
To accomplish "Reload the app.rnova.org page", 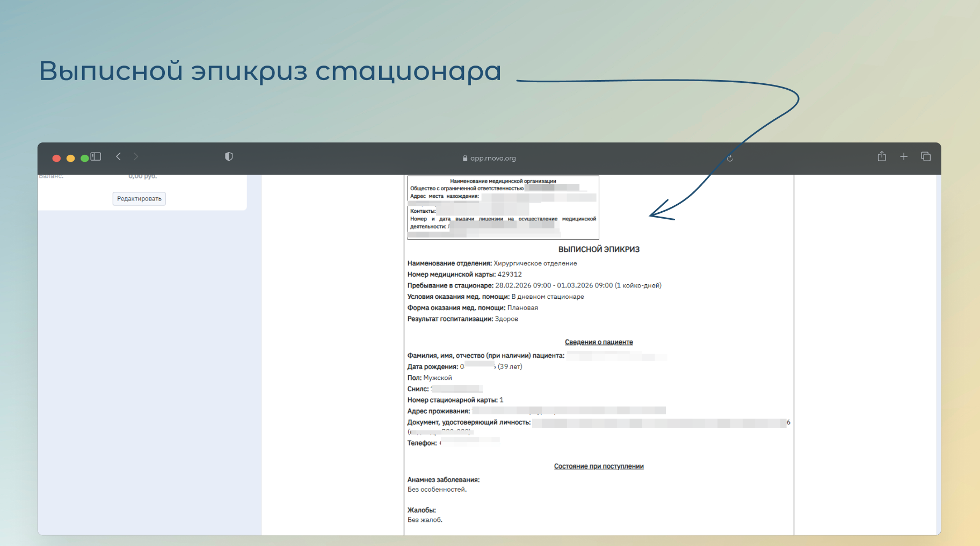I will click(x=730, y=158).
